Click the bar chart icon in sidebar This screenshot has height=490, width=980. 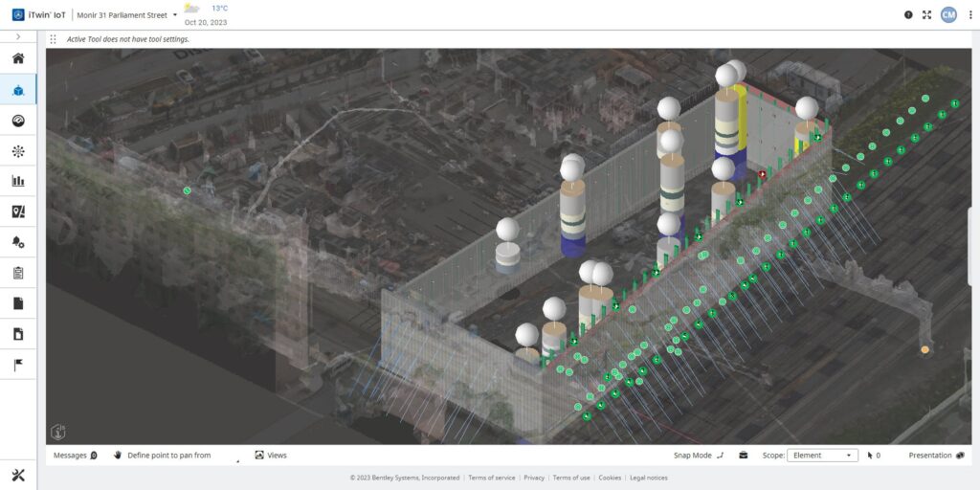pyautogui.click(x=18, y=181)
